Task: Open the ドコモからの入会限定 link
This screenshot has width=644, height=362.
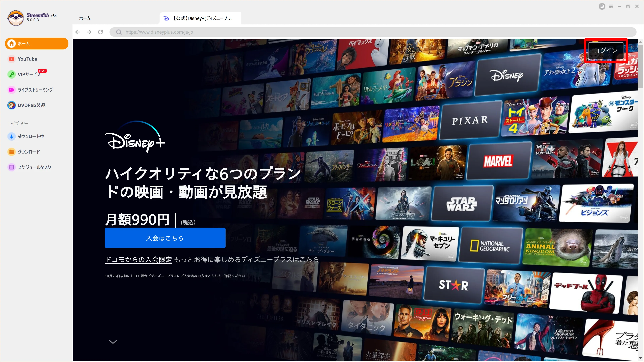Action: tap(139, 260)
